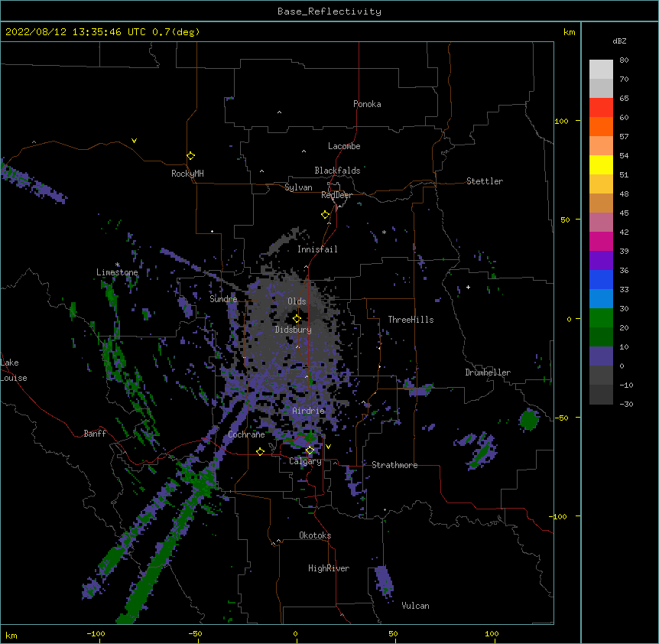Click the Banff label
The width and height of the screenshot is (659, 644).
click(95, 434)
